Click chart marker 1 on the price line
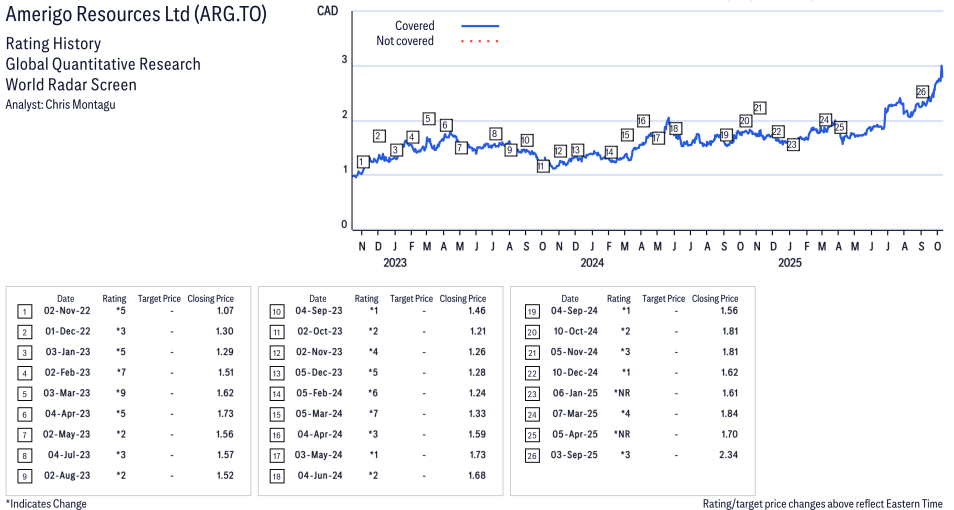Image resolution: width=954 pixels, height=510 pixels. coord(362,162)
